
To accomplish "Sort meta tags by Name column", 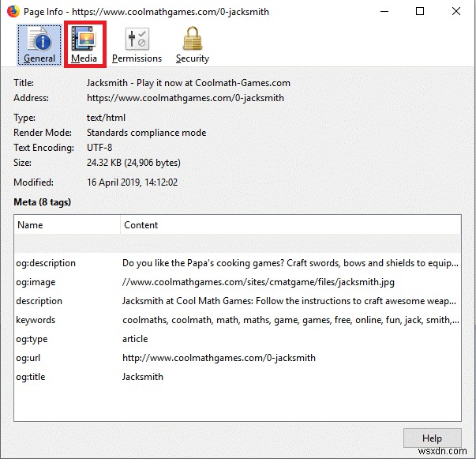I will [67, 225].
